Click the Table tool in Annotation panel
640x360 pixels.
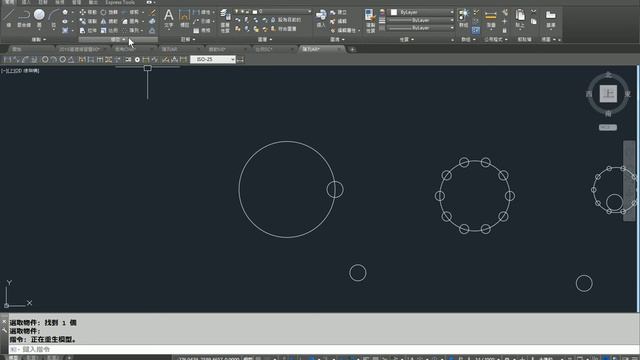tap(202, 31)
